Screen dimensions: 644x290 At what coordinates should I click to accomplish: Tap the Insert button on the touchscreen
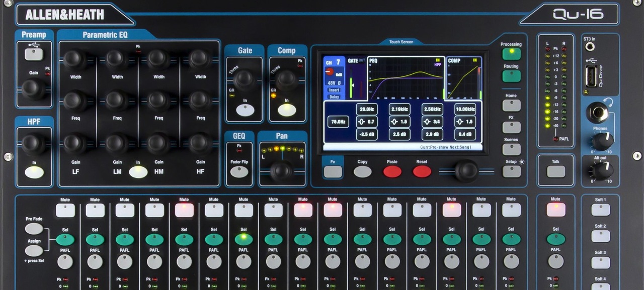tap(334, 90)
